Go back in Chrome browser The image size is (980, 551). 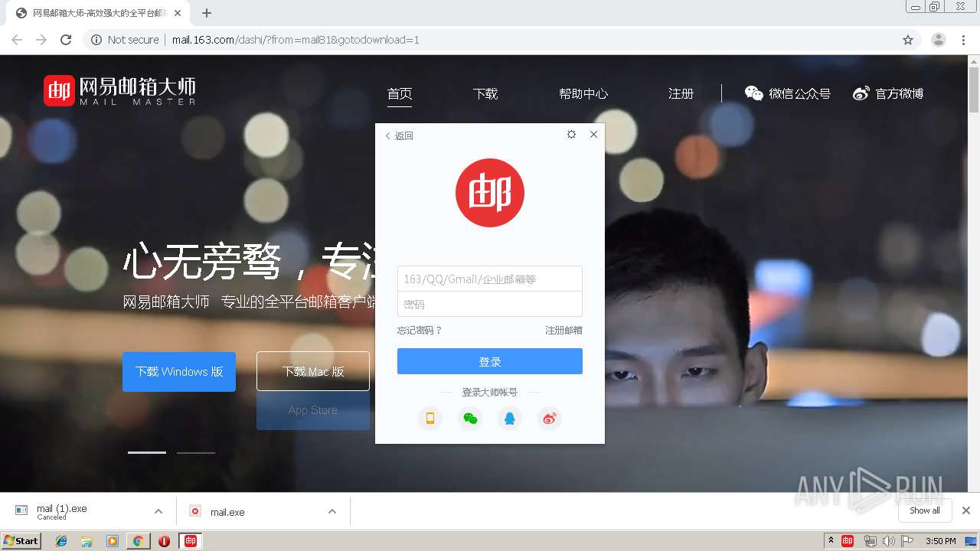click(17, 40)
